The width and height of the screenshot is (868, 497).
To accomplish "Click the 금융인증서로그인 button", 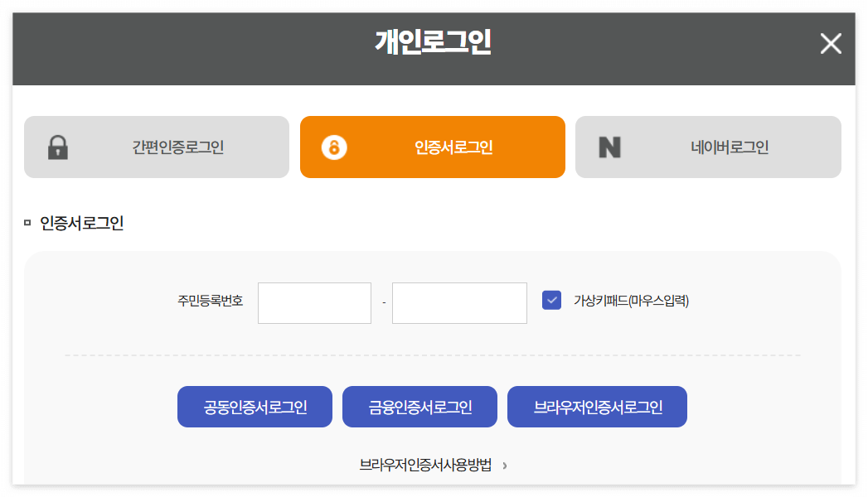I will coord(419,406).
